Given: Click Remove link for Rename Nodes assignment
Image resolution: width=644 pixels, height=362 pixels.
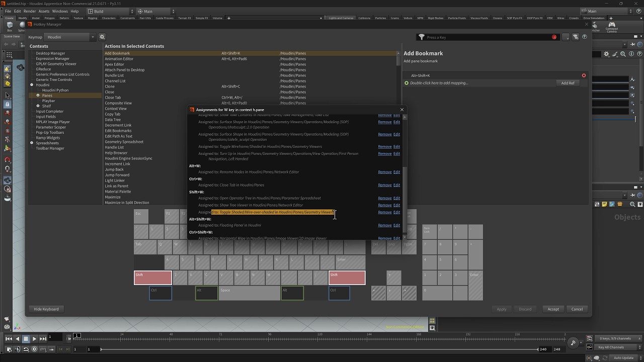Looking at the screenshot, I should [x=385, y=172].
